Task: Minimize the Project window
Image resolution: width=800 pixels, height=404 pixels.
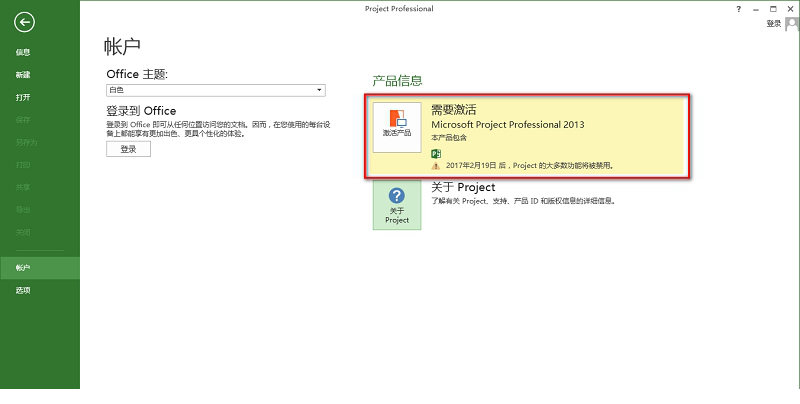Action: click(756, 9)
